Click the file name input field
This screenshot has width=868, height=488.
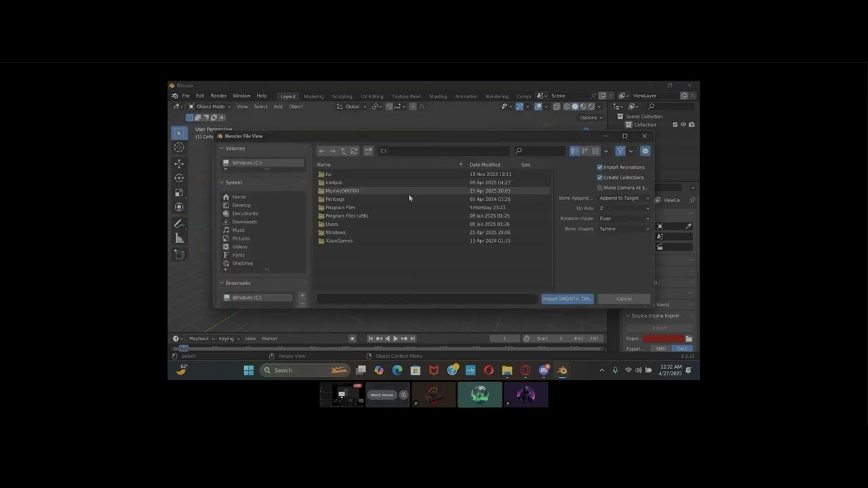point(427,299)
